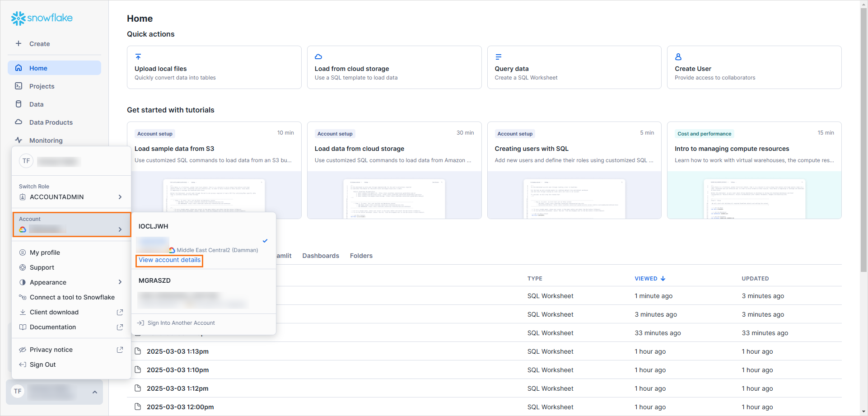This screenshot has width=868, height=416.
Task: Open Intro to managing compute resources tutorial
Action: [754, 170]
